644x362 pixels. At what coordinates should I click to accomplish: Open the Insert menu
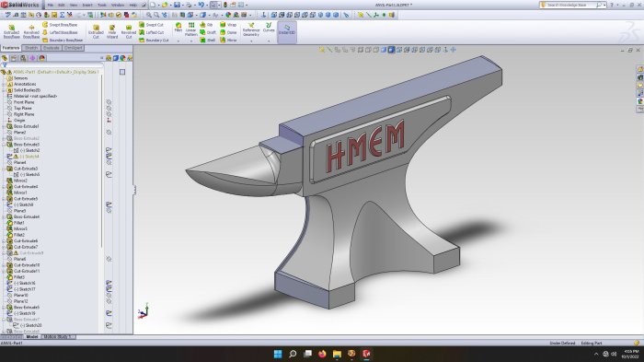coord(87,5)
